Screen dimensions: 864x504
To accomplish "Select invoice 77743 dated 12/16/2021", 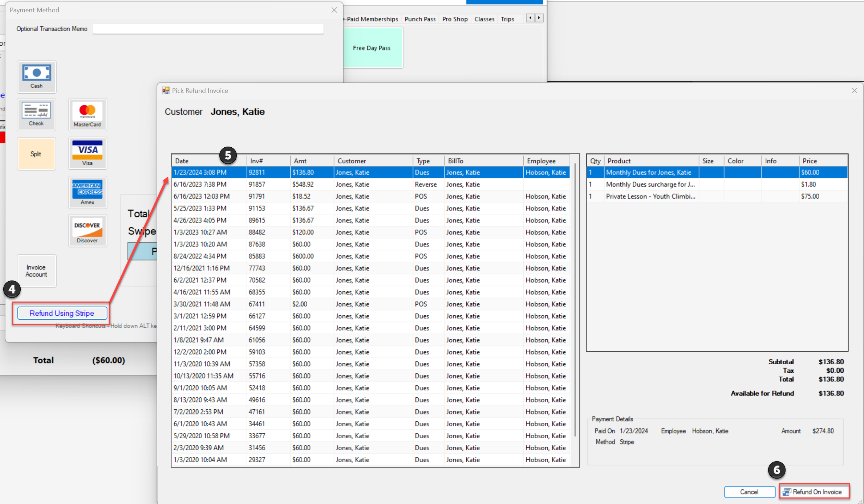I will (x=371, y=268).
